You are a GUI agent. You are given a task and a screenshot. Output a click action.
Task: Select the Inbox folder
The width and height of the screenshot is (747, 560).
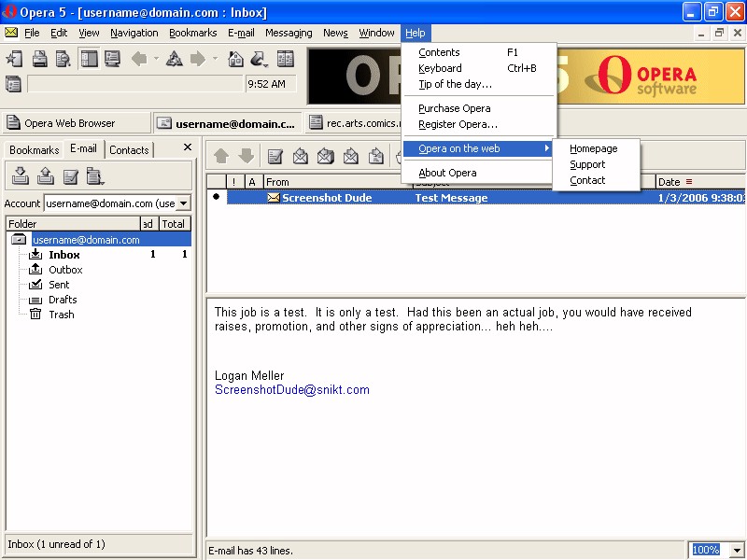63,255
